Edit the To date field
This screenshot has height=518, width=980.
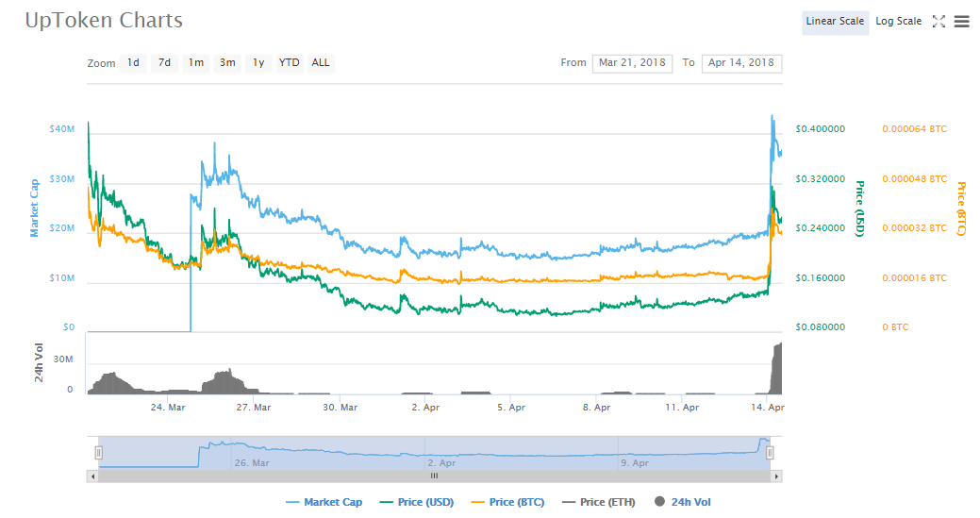(741, 63)
